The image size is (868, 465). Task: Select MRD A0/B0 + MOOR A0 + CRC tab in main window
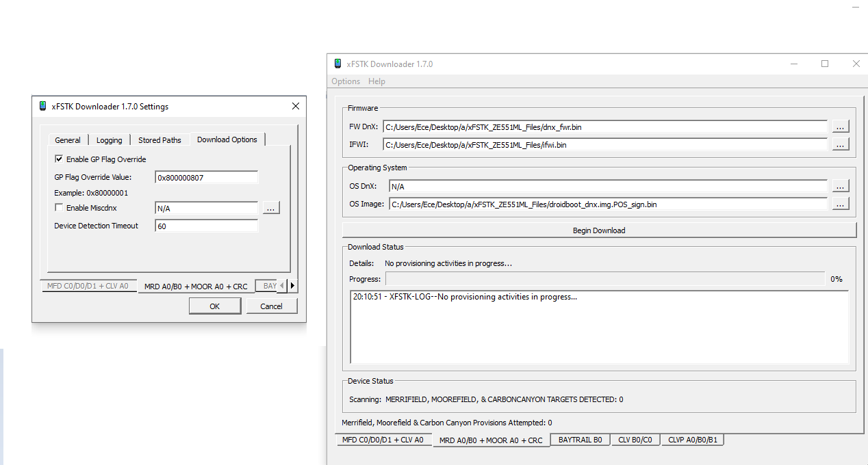pyautogui.click(x=491, y=440)
